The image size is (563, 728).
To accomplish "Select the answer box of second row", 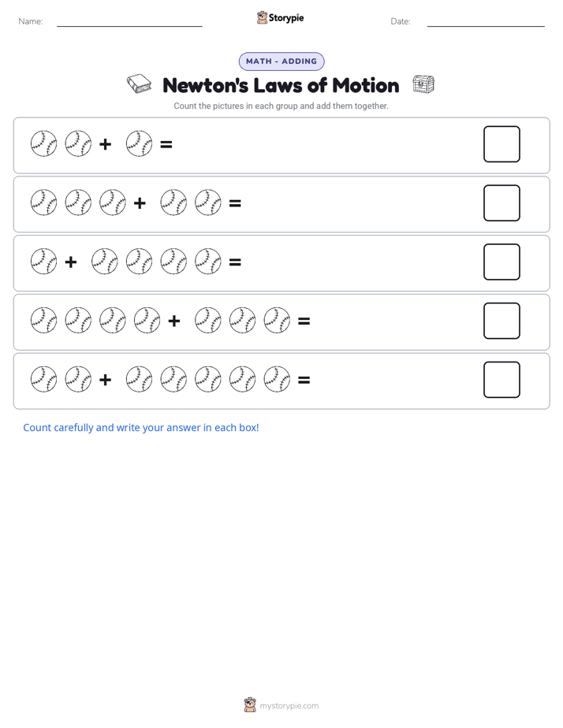I will [501, 203].
